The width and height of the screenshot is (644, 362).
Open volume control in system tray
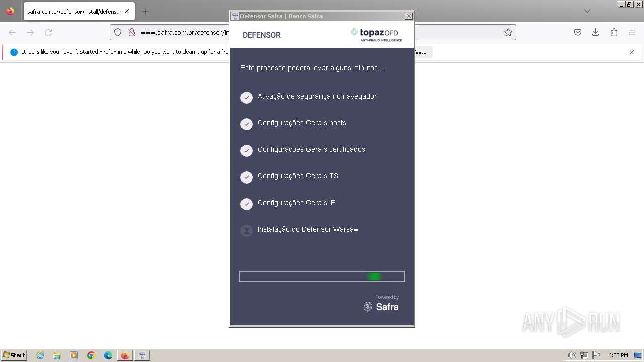(x=572, y=355)
